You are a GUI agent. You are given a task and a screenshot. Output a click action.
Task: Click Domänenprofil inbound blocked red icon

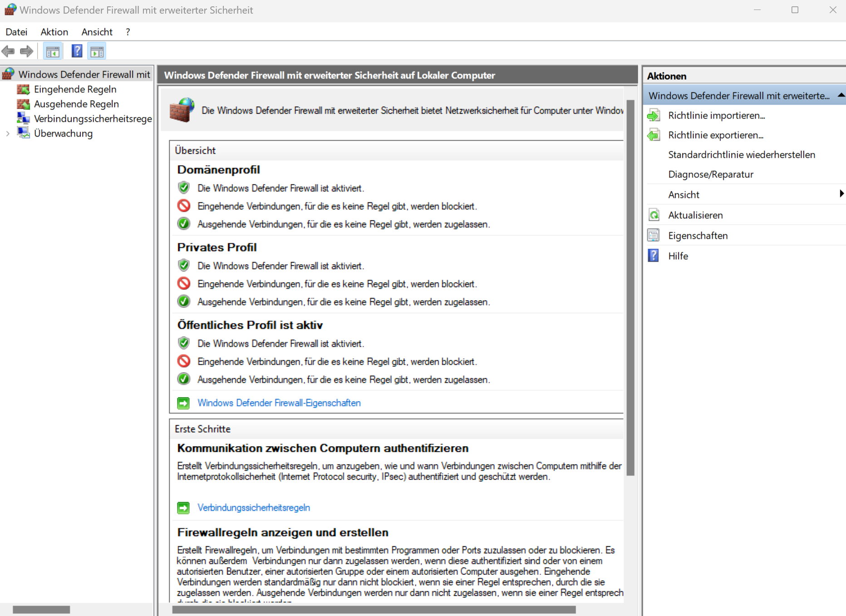(184, 206)
